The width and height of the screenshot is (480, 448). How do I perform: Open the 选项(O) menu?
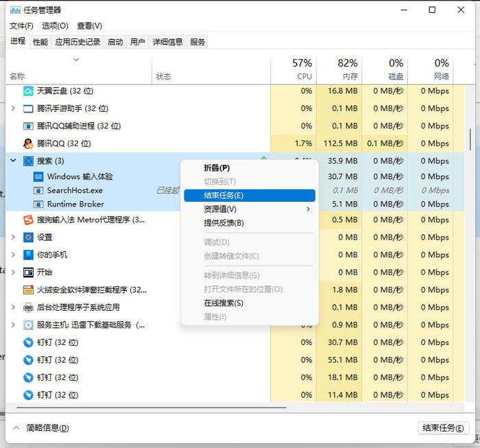(x=55, y=25)
